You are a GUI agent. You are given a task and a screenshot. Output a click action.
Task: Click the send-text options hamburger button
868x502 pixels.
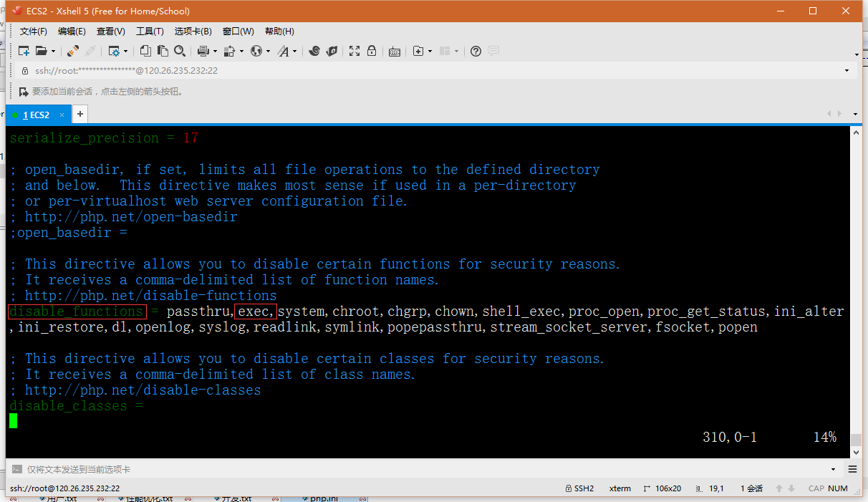pos(852,470)
